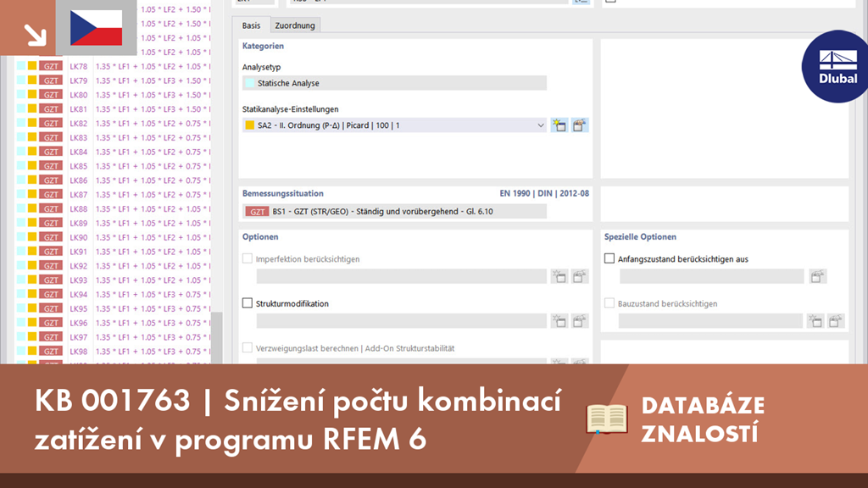Click new construction stage icon under Bauzustand
This screenshot has height=488, width=868.
click(x=815, y=321)
